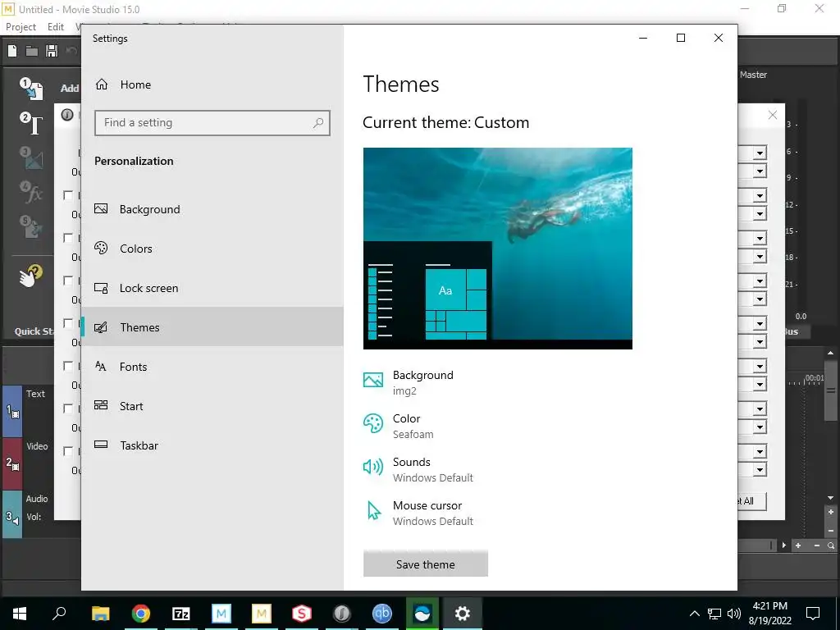Click the volume speaker tray icon
The image size is (840, 630).
point(734,614)
